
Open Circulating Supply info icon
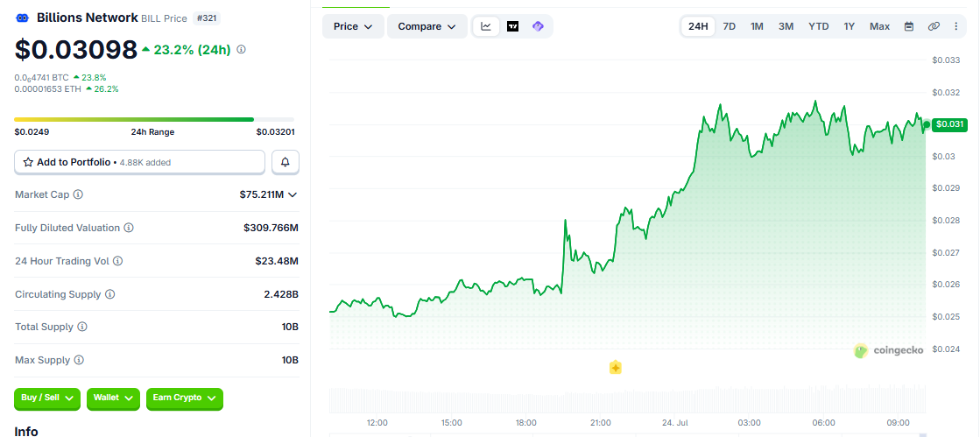coord(110,294)
